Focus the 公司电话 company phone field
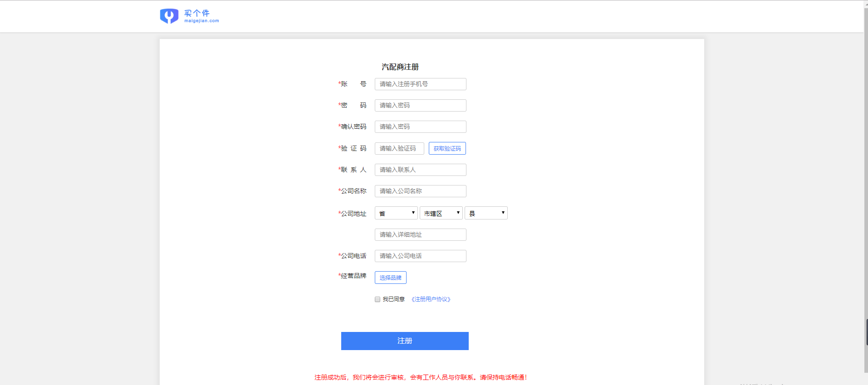The width and height of the screenshot is (868, 385). pos(420,256)
